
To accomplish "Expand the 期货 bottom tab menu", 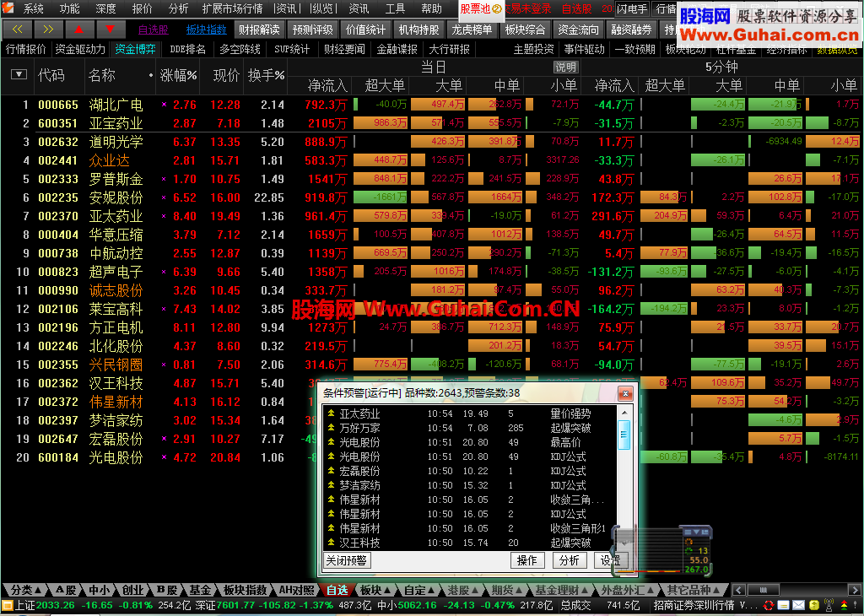I will tap(506, 590).
